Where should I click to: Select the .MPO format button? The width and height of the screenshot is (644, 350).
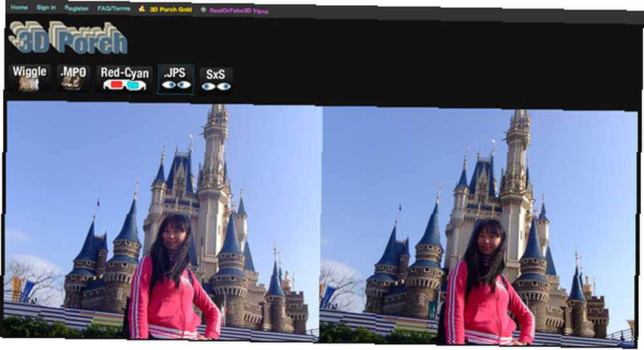tap(73, 78)
